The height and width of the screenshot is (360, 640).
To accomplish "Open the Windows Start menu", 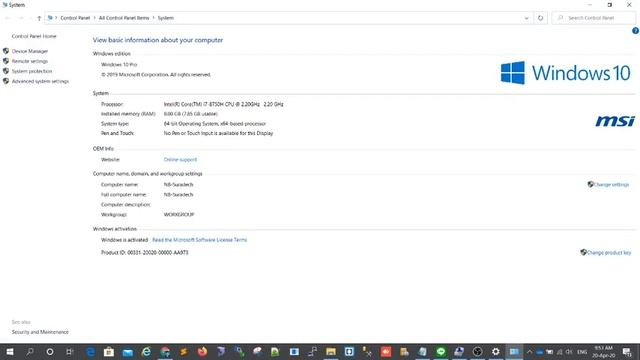I will click(10, 352).
